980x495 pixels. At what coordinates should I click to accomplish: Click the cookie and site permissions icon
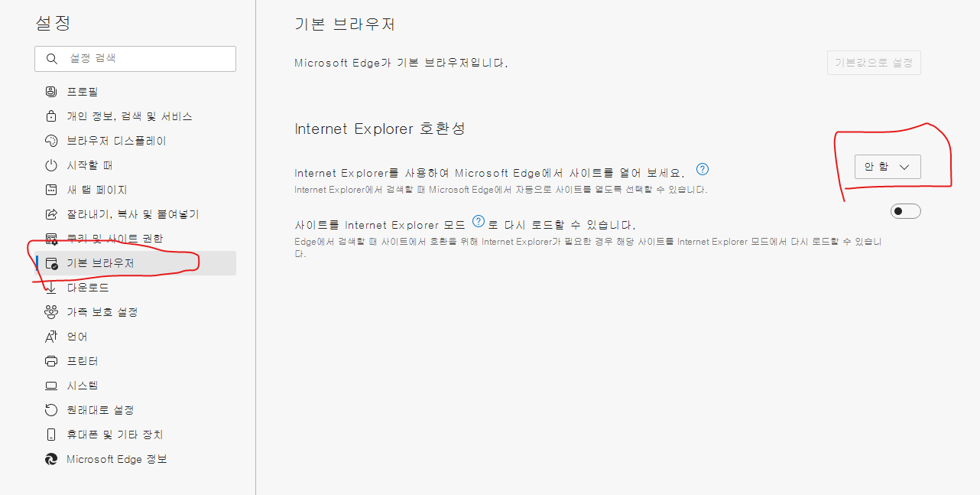click(51, 239)
